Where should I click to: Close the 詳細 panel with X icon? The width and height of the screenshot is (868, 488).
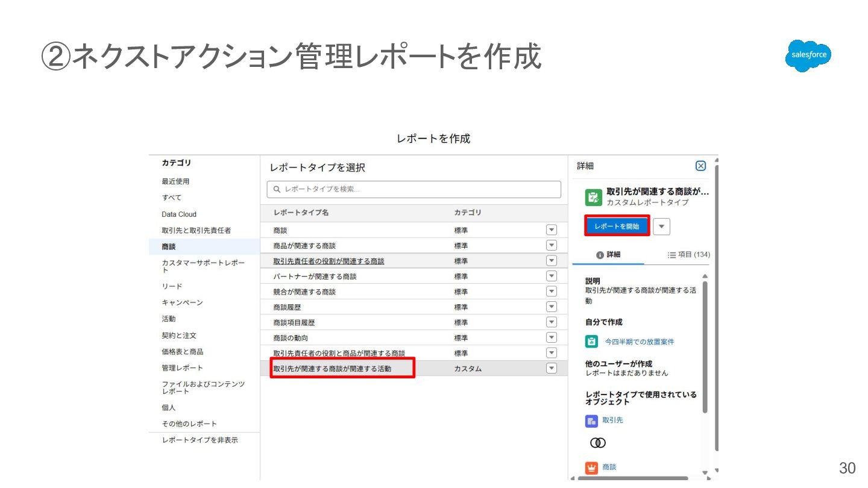(700, 166)
